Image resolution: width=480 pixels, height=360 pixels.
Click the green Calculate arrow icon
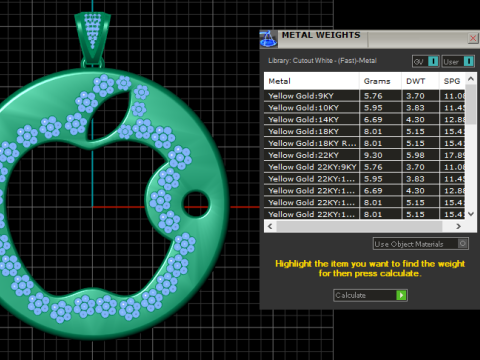[401, 295]
